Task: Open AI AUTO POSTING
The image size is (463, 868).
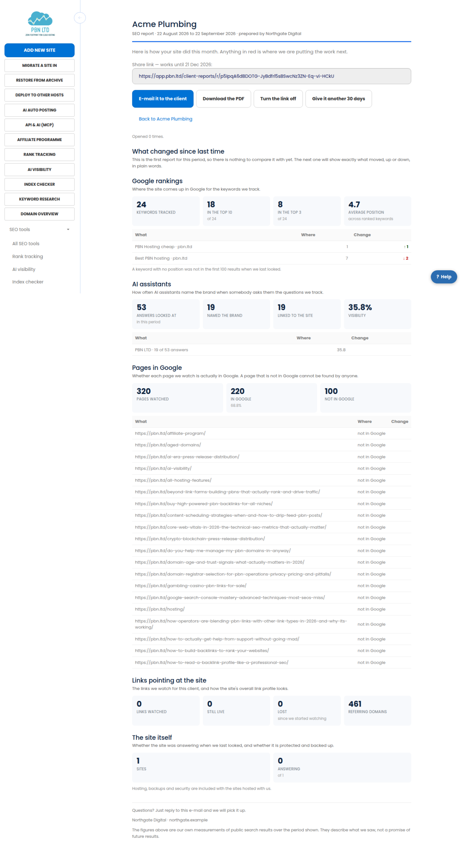Action: click(39, 110)
